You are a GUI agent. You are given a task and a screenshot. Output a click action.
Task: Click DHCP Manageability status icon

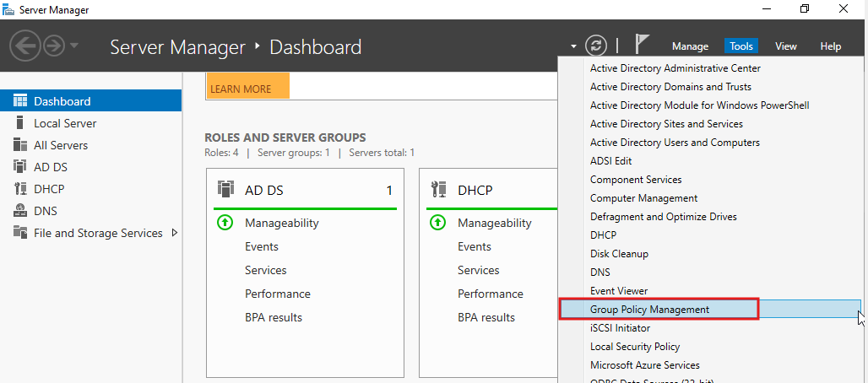(437, 223)
